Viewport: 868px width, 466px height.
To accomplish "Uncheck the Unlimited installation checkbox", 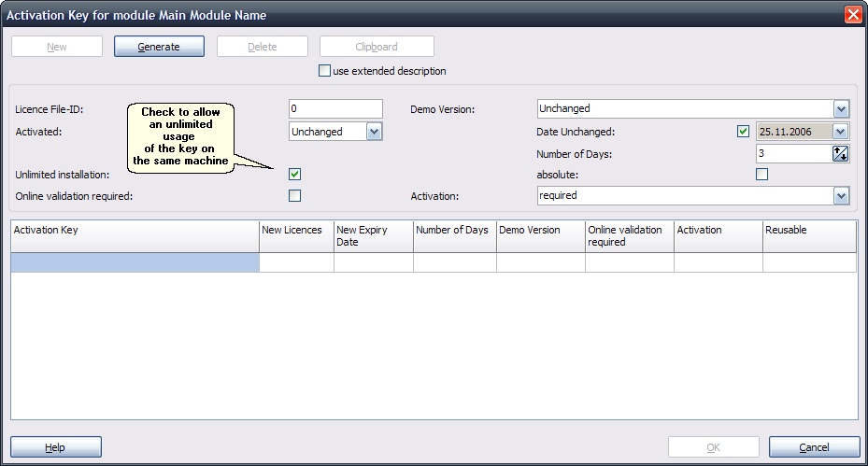I will pyautogui.click(x=295, y=175).
